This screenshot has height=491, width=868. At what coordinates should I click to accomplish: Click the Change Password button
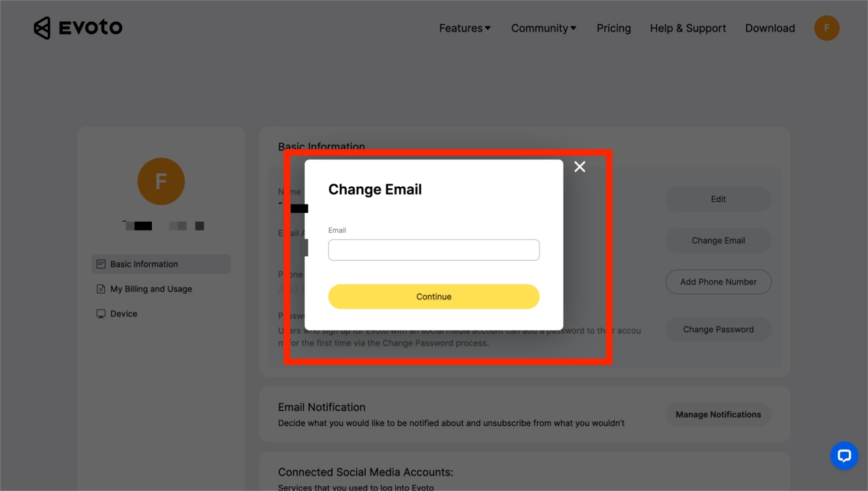click(x=718, y=329)
